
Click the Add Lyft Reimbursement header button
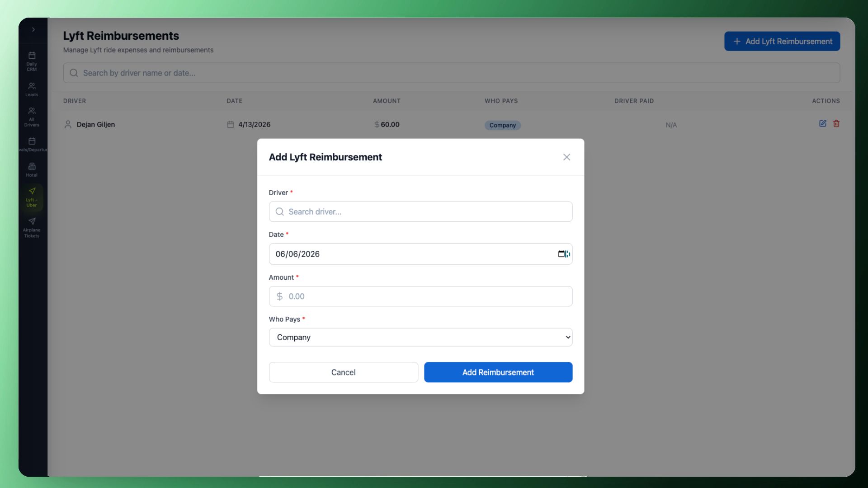coord(782,41)
